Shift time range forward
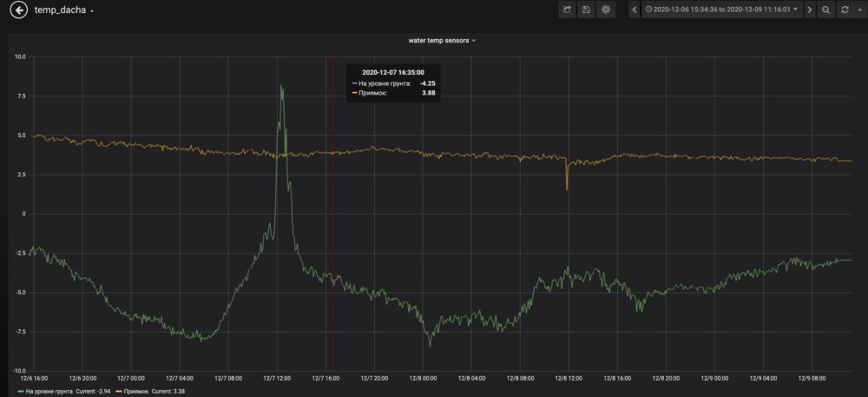 coord(809,10)
